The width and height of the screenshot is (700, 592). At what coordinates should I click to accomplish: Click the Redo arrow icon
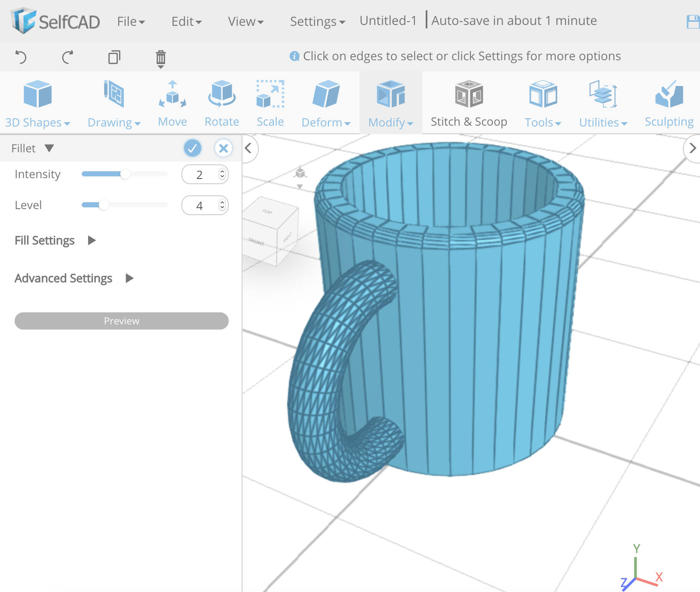pos(68,57)
